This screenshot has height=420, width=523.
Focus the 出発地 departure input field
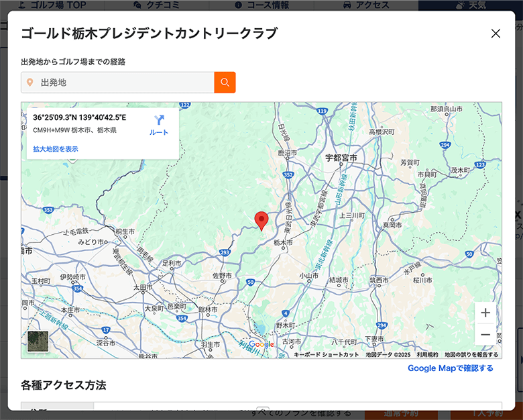117,82
